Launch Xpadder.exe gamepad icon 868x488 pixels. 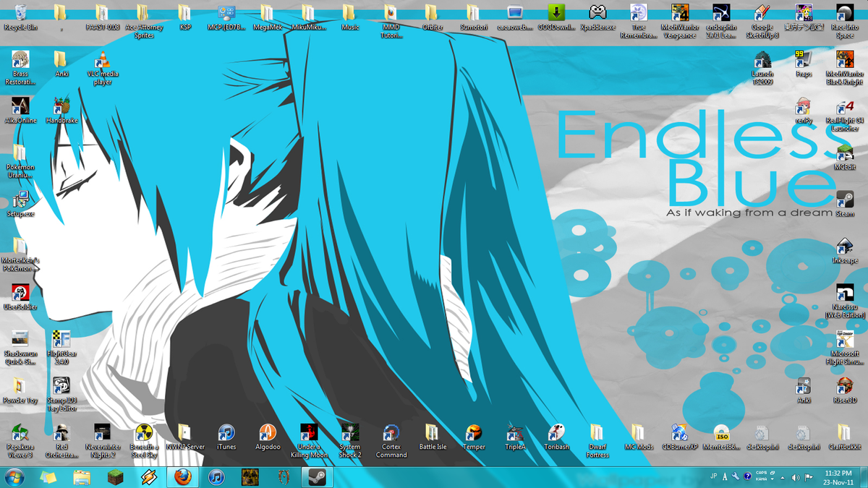(x=597, y=18)
